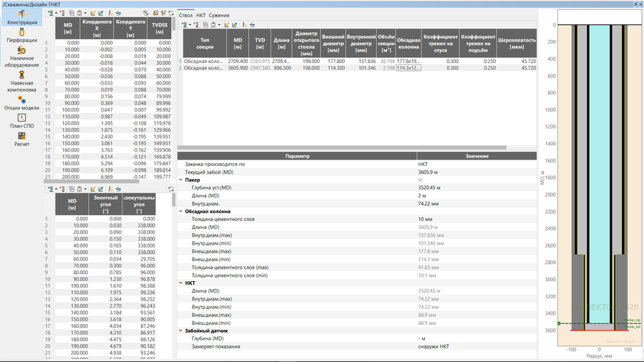644x362 pixels.
Task: Go to the Расчет section
Action: click(x=22, y=140)
